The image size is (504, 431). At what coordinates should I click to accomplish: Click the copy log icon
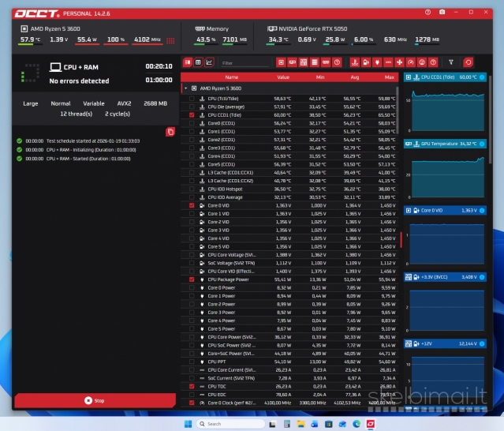(x=170, y=131)
